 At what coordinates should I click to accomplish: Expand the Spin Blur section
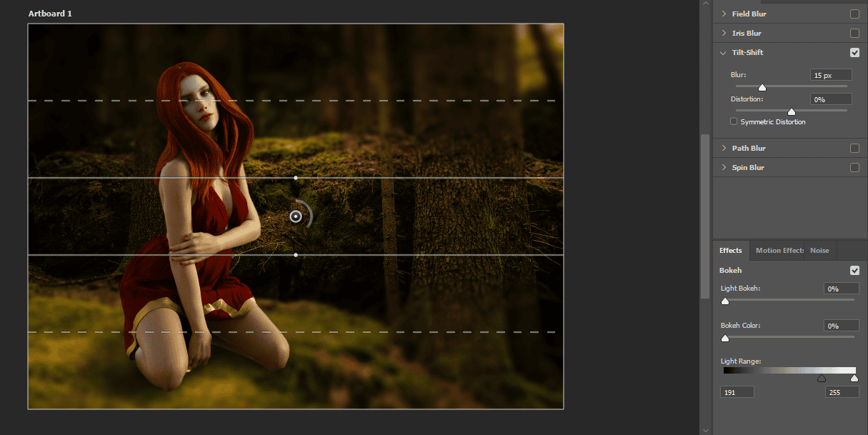724,167
